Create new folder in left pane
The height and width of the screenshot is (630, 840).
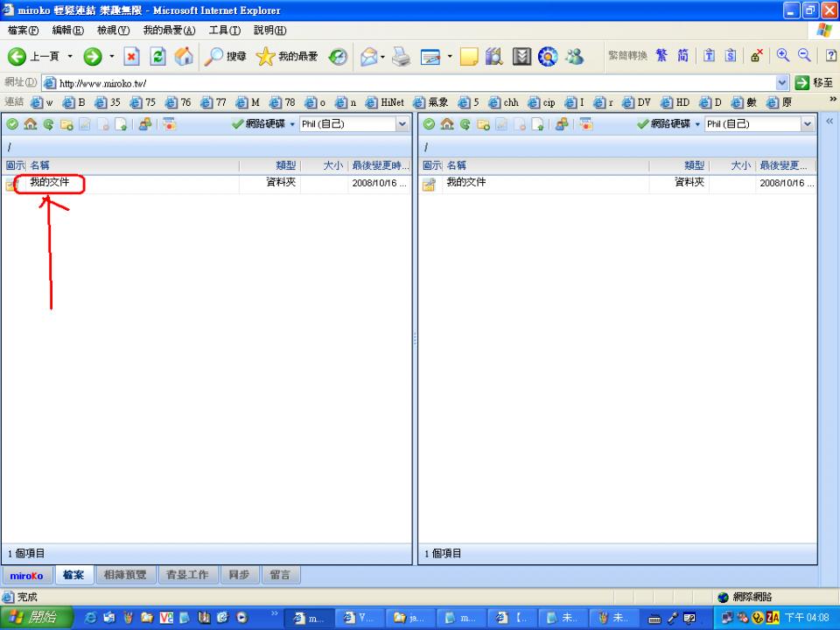coord(67,124)
